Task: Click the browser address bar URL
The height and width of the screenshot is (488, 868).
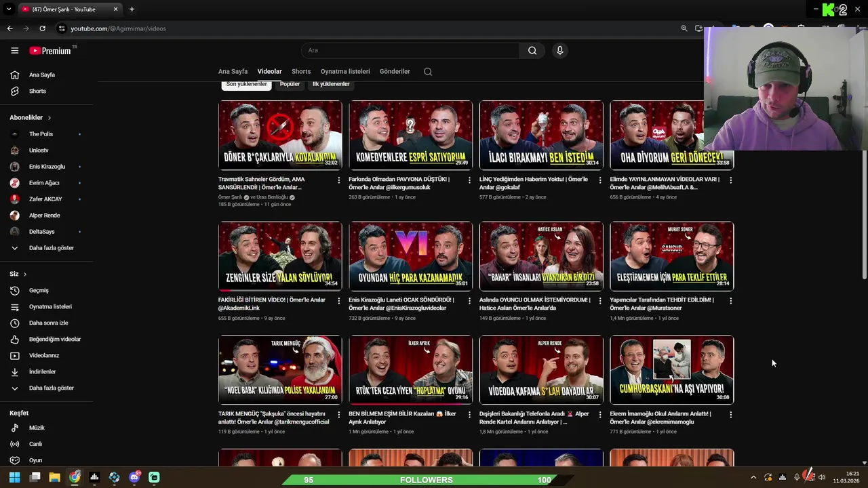Action: (x=119, y=28)
